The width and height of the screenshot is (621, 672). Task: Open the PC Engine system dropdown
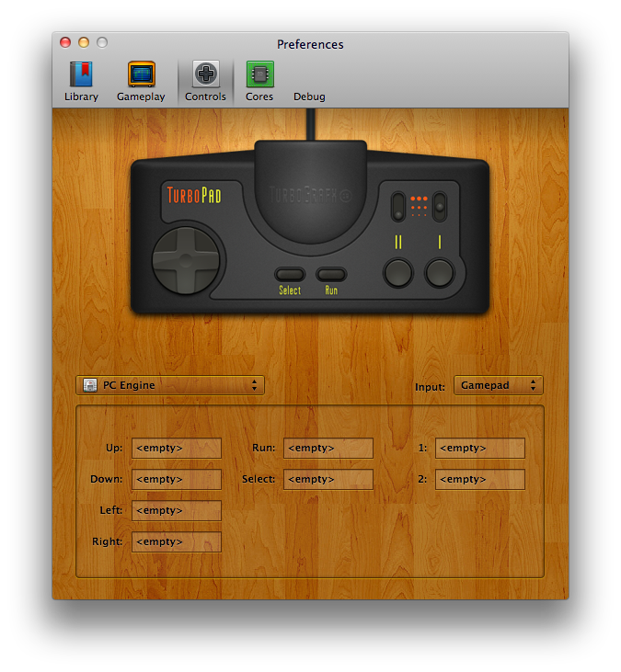(x=170, y=385)
